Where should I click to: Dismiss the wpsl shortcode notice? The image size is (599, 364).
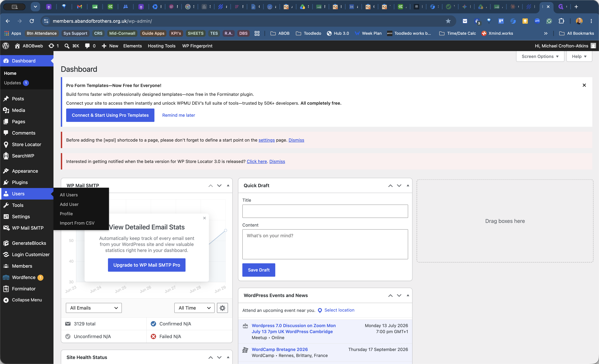[296, 140]
